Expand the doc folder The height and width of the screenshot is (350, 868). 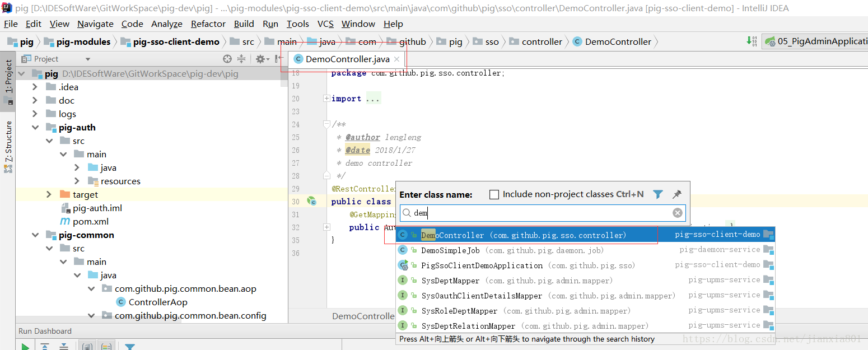[35, 100]
